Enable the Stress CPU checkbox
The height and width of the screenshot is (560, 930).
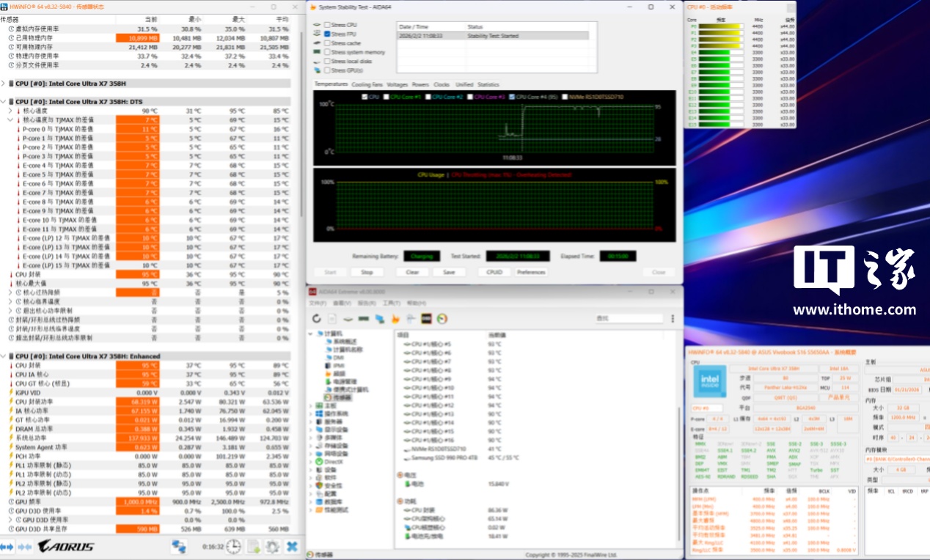(x=327, y=25)
